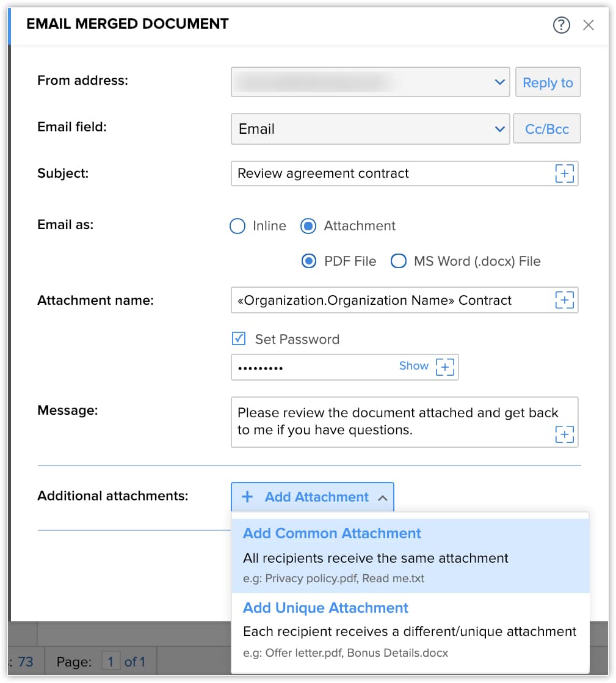Click Show to reveal the password
Screen dimensions: 616x683
(x=413, y=365)
